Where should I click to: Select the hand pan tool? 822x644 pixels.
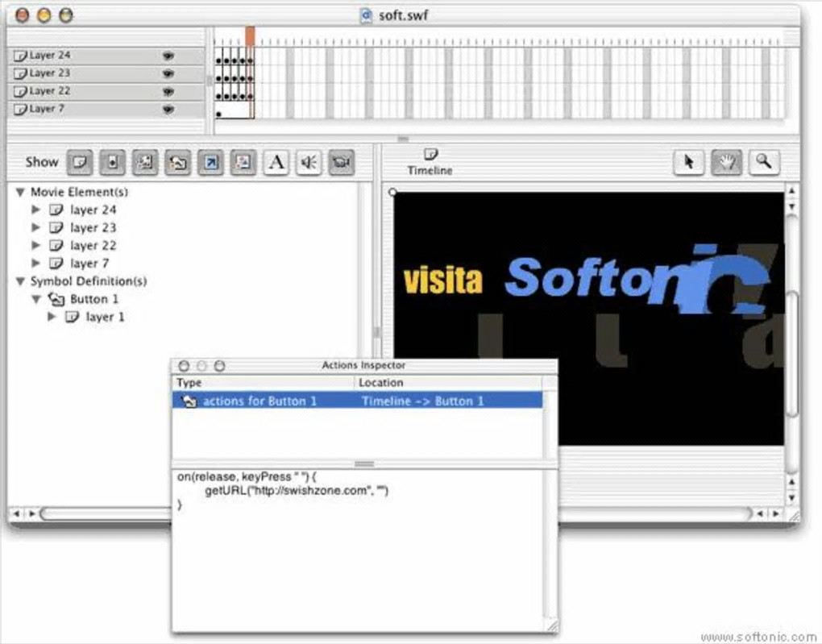pyautogui.click(x=727, y=162)
